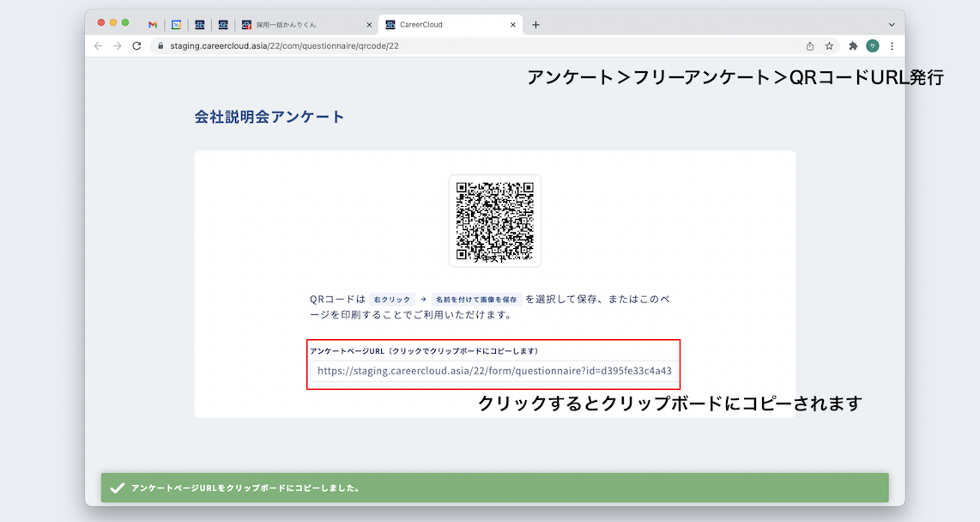Reload the current page
Screen dimensions: 980x522
click(136, 46)
